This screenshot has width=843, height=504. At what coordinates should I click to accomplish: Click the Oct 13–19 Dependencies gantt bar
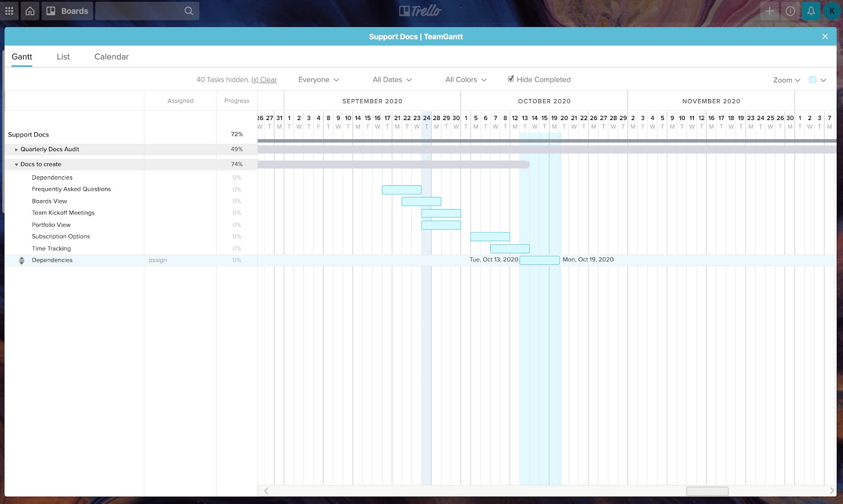[540, 260]
